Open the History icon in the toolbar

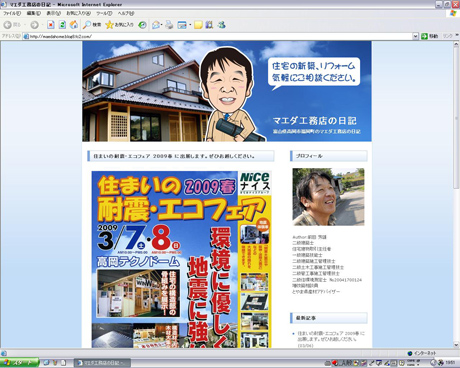pyautogui.click(x=142, y=25)
